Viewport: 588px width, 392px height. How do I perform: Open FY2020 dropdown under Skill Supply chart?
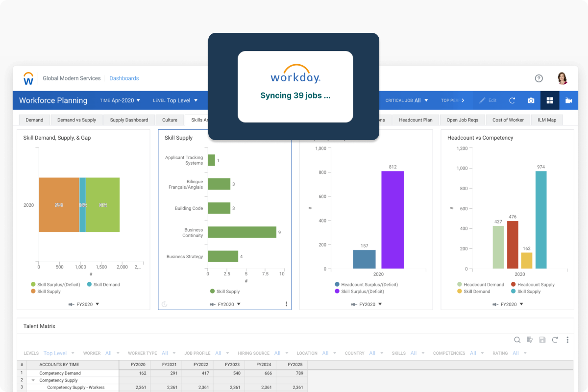click(229, 304)
